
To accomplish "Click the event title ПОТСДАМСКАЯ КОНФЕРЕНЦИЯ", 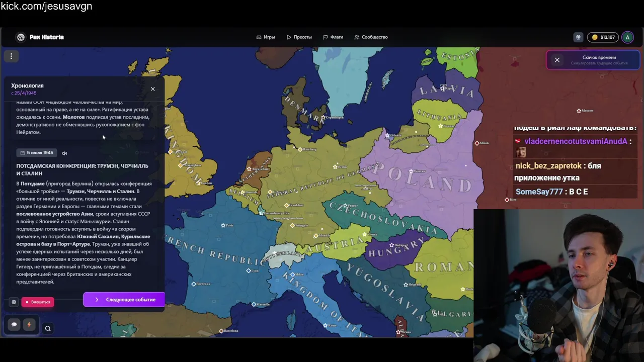I will tap(82, 169).
